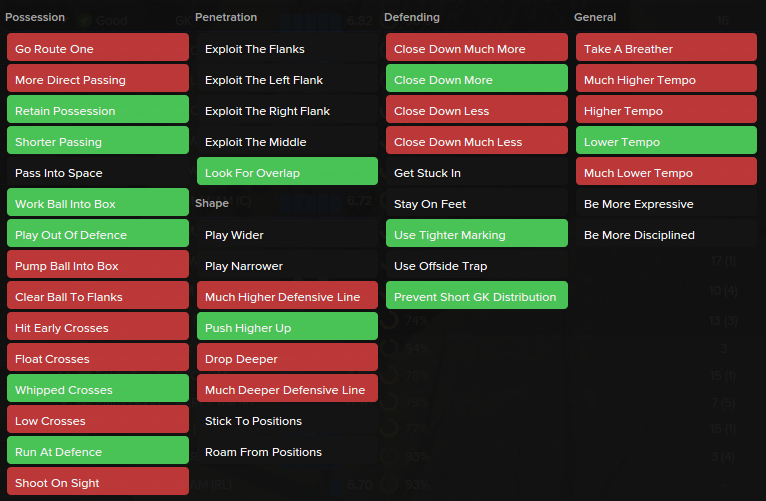Enable the Go Route One instruction
Screen dimensions: 766x501
[x=97, y=49]
